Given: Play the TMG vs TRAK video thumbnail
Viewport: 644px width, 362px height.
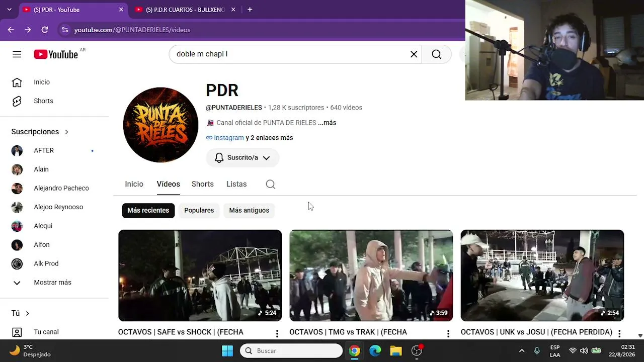Looking at the screenshot, I should pyautogui.click(x=371, y=276).
